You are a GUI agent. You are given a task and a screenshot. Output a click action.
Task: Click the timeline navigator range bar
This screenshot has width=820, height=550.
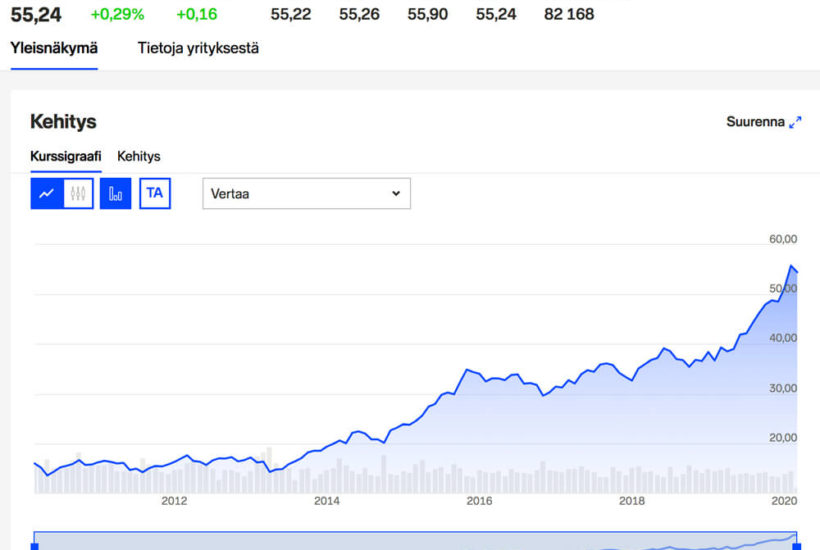(416, 541)
